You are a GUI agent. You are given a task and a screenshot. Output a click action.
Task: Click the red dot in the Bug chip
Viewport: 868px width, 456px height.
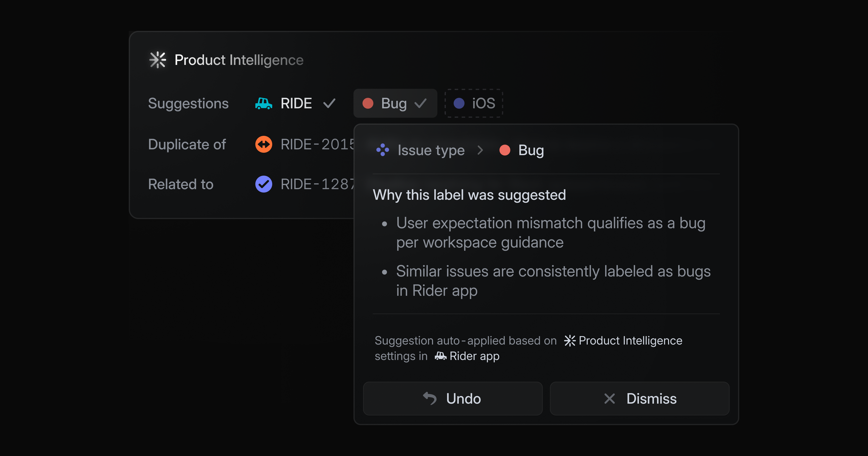click(368, 103)
